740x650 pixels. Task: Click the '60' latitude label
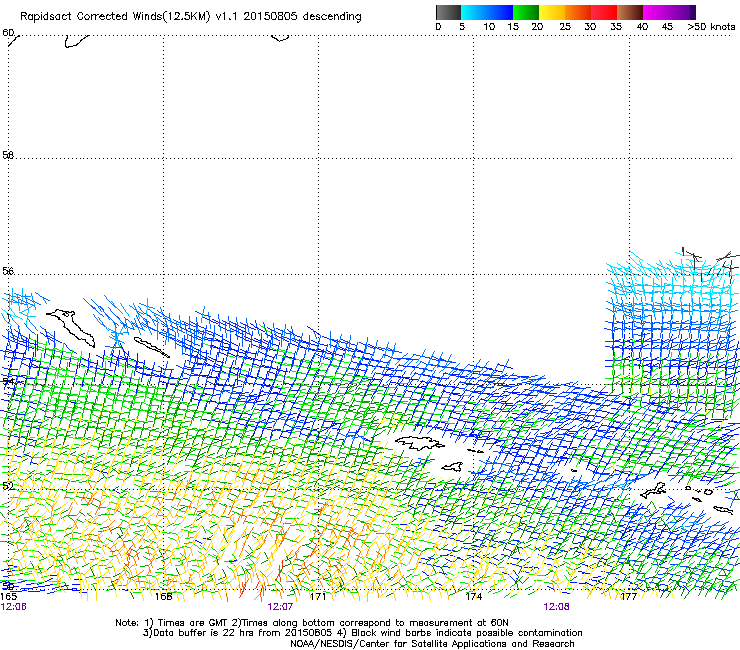[8, 33]
